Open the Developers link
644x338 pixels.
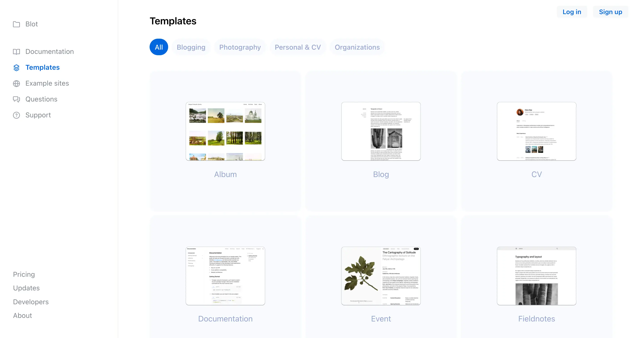coord(31,302)
